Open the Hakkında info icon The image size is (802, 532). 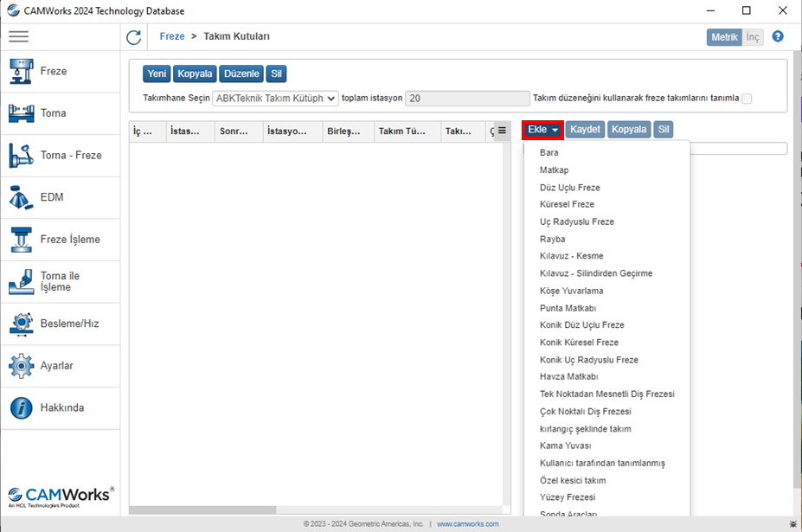(x=21, y=408)
